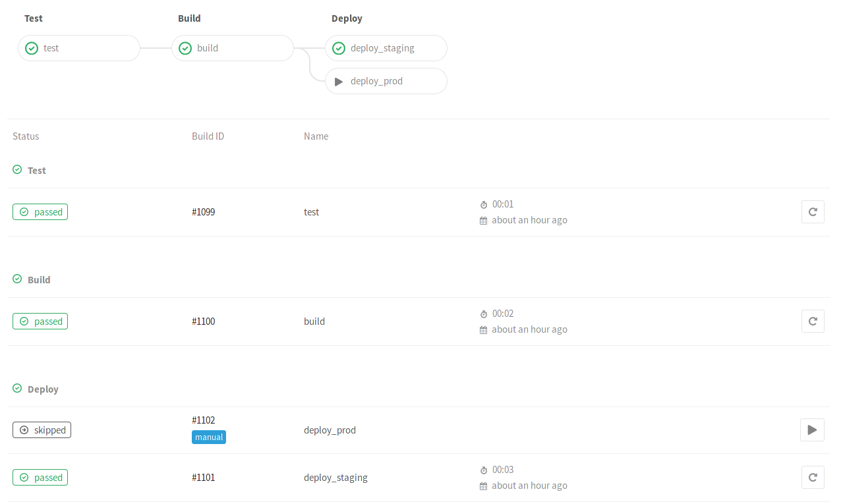This screenshot has height=504, width=841.
Task: Click the retry icon for the build job
Action: pos(813,321)
